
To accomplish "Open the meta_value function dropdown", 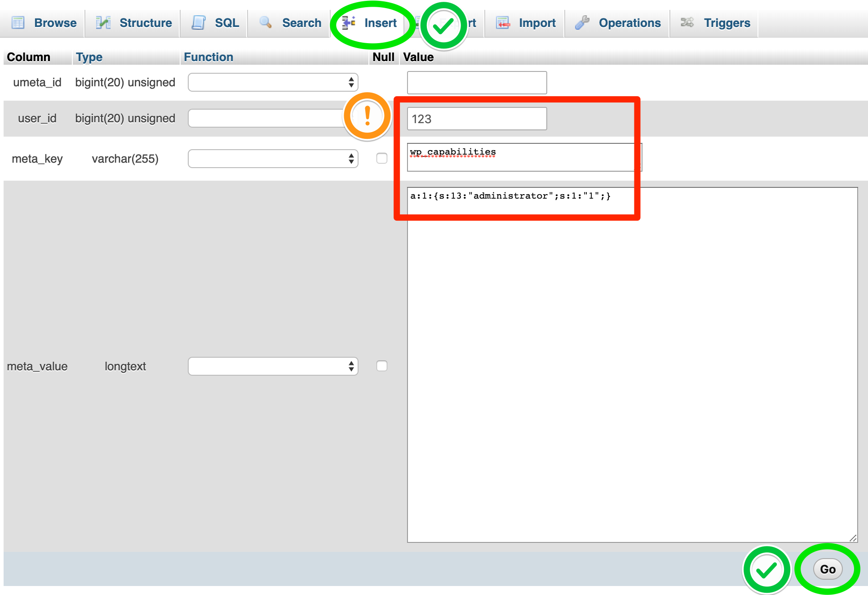I will tap(273, 366).
